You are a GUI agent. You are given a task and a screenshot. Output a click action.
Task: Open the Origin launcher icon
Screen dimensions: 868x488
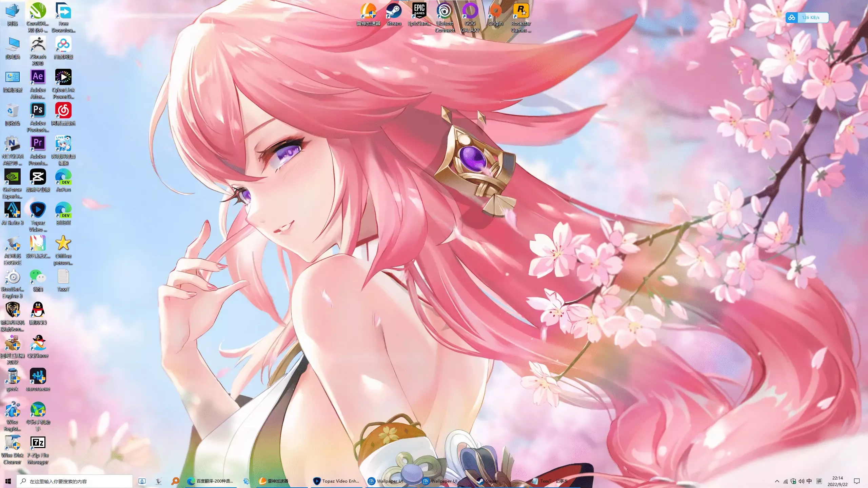495,15
